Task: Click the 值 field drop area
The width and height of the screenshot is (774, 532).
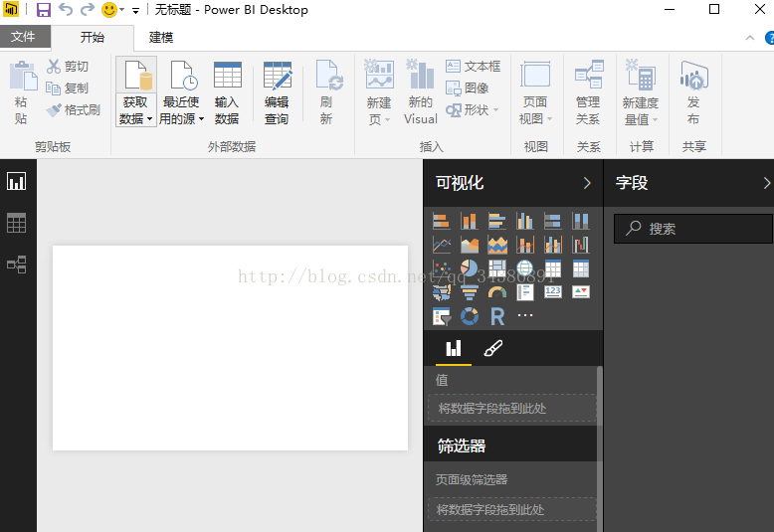Action: pos(512,408)
